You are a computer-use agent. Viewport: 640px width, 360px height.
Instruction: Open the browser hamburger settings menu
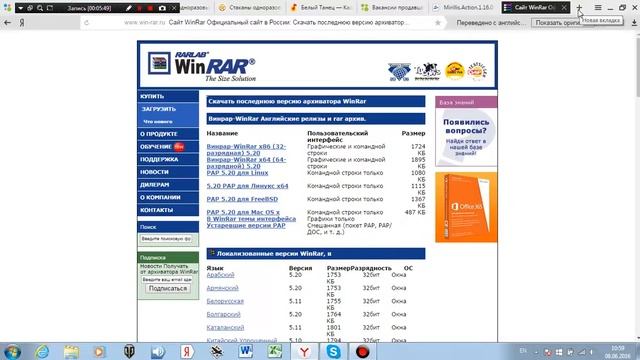click(598, 8)
